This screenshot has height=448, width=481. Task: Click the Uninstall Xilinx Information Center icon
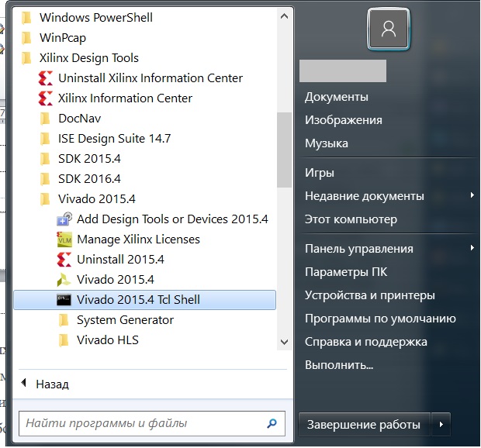pyautogui.click(x=45, y=78)
